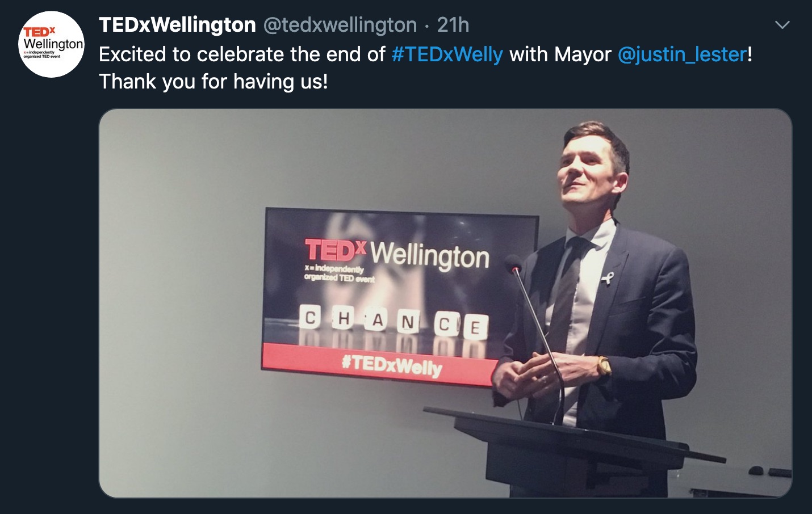Click the words 'Excited to celebrate the end of'
This screenshot has width=812, height=514.
(242, 54)
